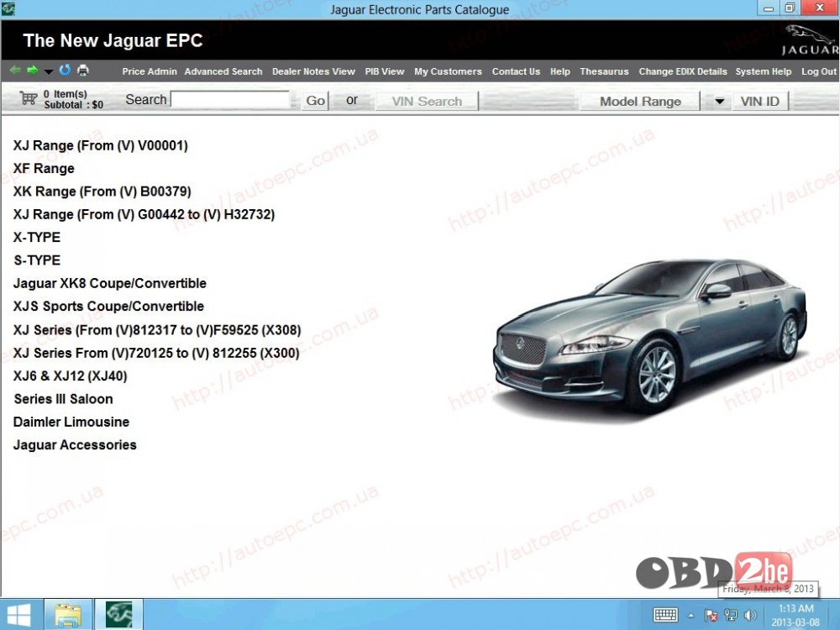The height and width of the screenshot is (630, 840).
Task: Open My Customers menu
Action: pos(448,71)
